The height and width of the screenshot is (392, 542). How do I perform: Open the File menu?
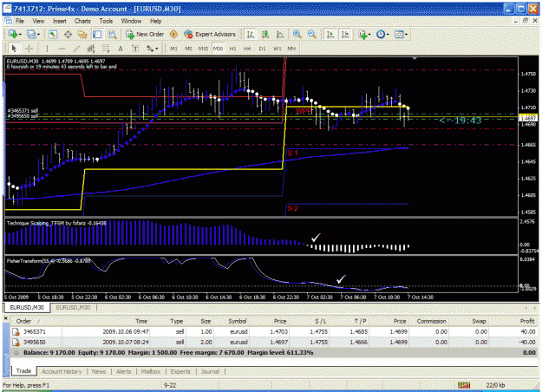click(20, 21)
